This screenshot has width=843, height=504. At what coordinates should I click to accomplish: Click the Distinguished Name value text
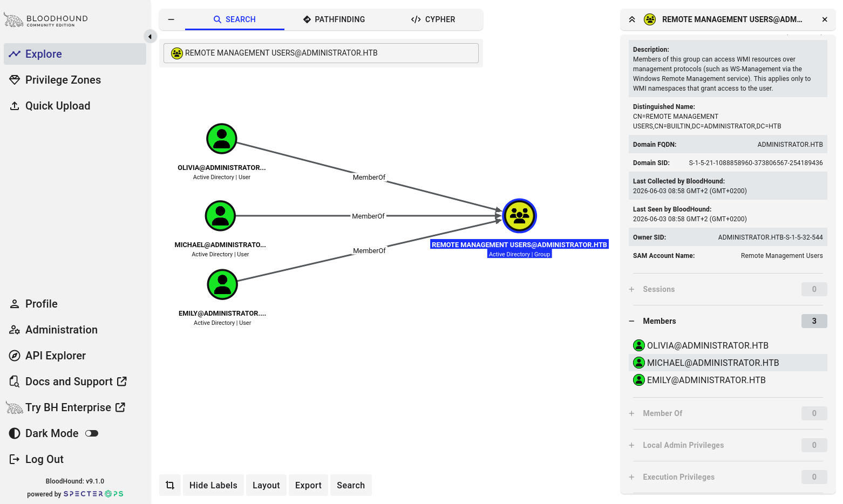707,121
